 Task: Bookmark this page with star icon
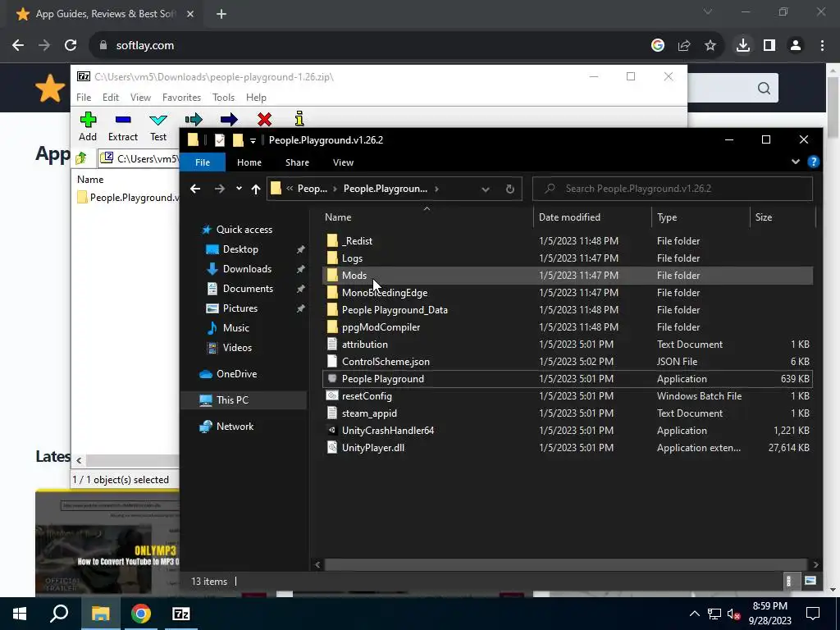tap(710, 46)
